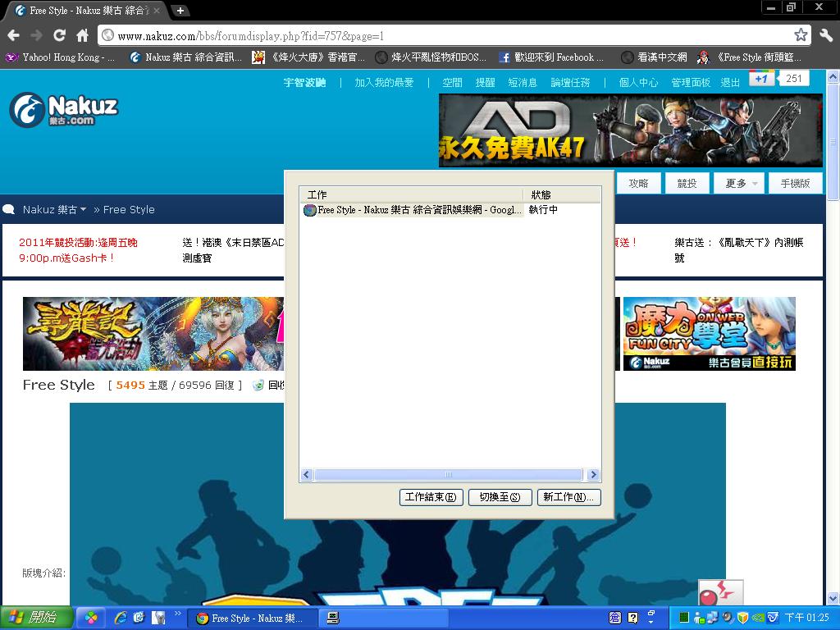Image resolution: width=840 pixels, height=630 pixels.
Task: Open the browser home page
Action: (x=82, y=36)
